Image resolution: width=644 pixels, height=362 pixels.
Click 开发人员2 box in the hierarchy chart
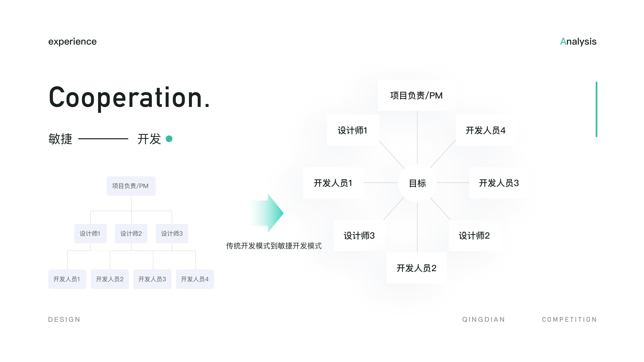click(110, 279)
